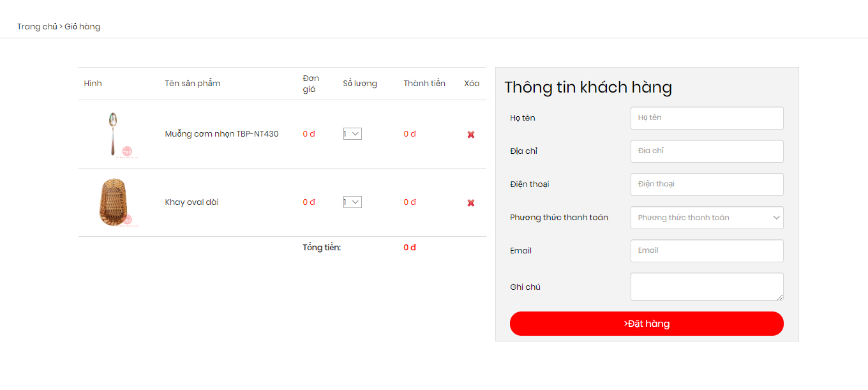Click the Xóa column header

point(472,84)
